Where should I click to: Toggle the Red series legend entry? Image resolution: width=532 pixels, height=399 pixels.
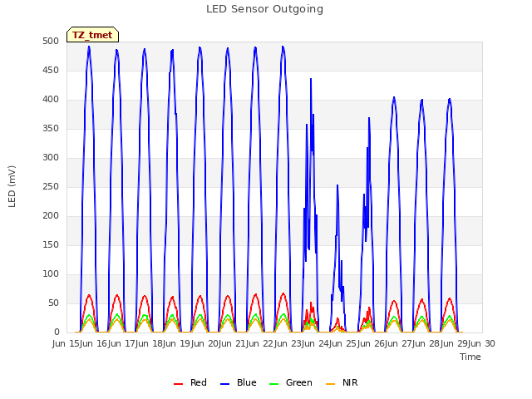pos(190,382)
